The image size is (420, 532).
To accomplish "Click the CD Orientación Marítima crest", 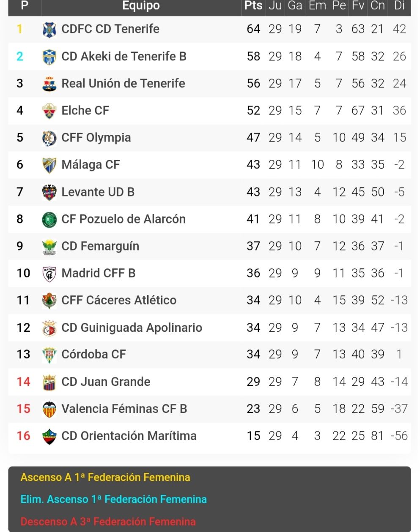I will [49, 436].
